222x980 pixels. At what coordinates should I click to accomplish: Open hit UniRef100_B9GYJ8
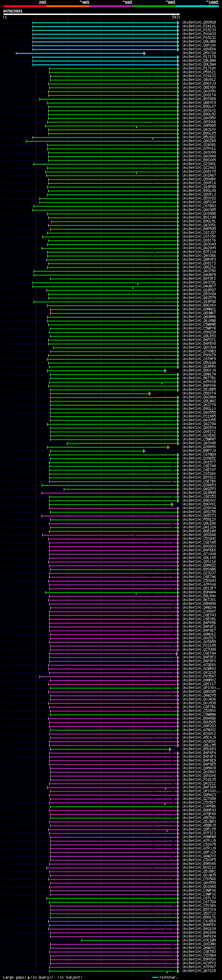coord(199,371)
